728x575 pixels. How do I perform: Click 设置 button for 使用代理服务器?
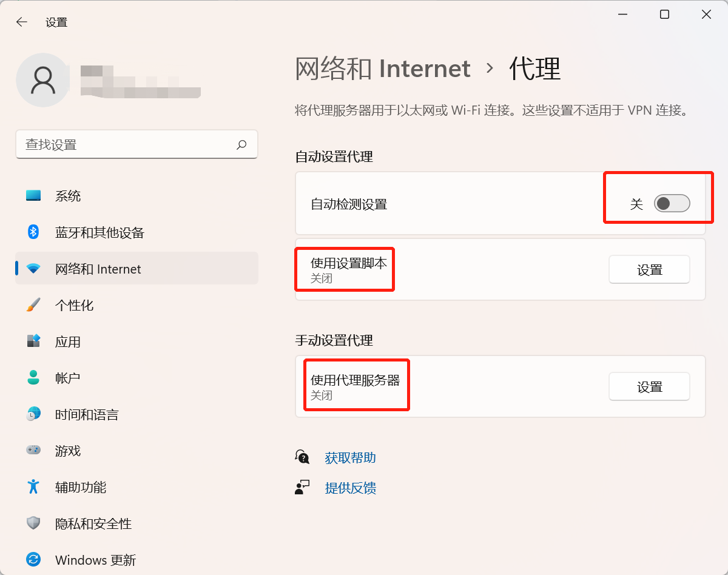click(x=649, y=387)
